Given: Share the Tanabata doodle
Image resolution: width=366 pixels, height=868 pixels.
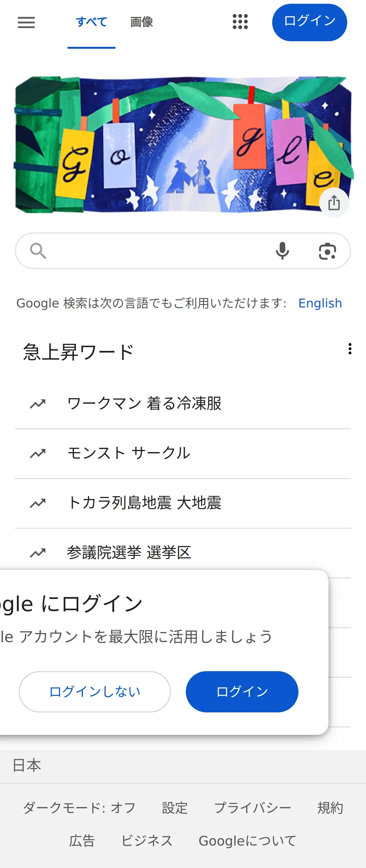Looking at the screenshot, I should click(333, 202).
